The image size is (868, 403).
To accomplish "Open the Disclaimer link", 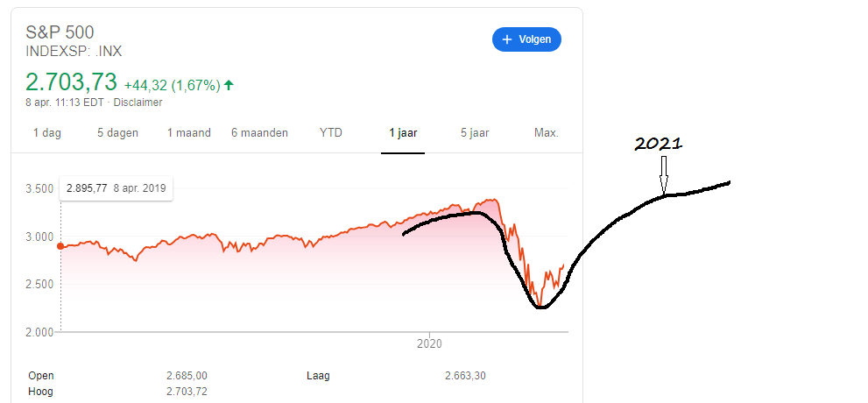I will coord(141,103).
